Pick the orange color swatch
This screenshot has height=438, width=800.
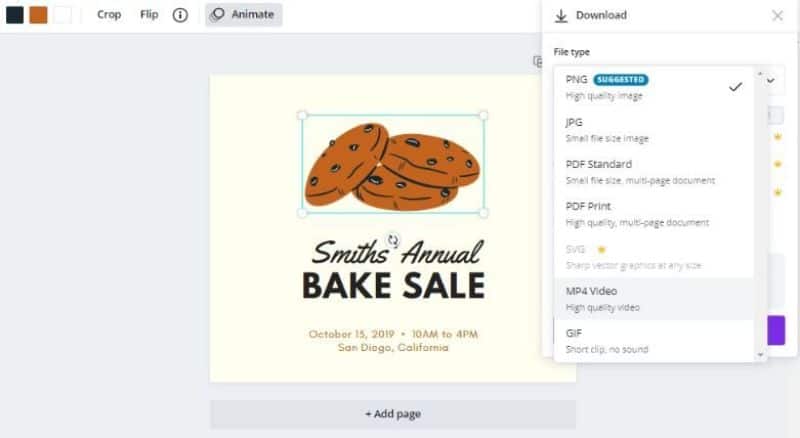[x=38, y=15]
